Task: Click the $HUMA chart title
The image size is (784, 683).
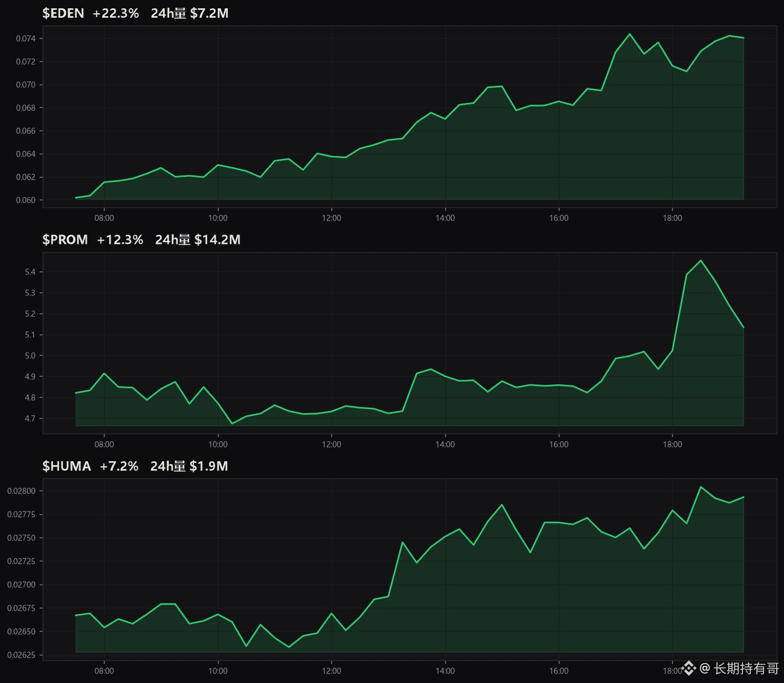Action: [x=67, y=466]
